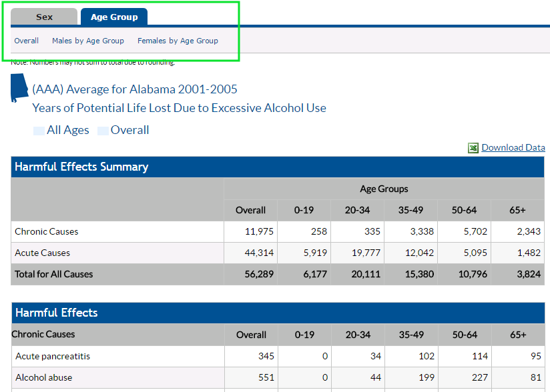Click Acute Causes 35-49 value 12,042
This screenshot has height=392, width=550.
pyautogui.click(x=419, y=253)
